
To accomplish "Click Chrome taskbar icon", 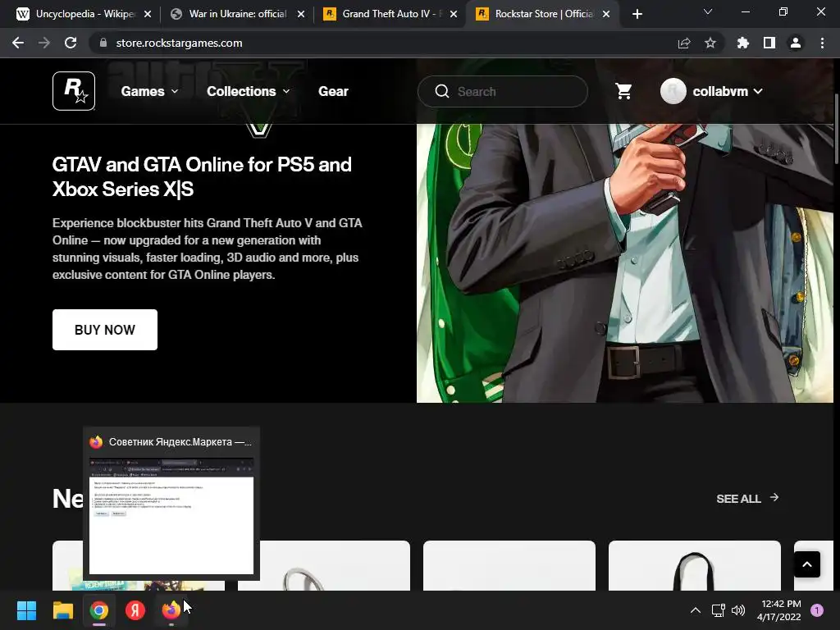I will [99, 610].
